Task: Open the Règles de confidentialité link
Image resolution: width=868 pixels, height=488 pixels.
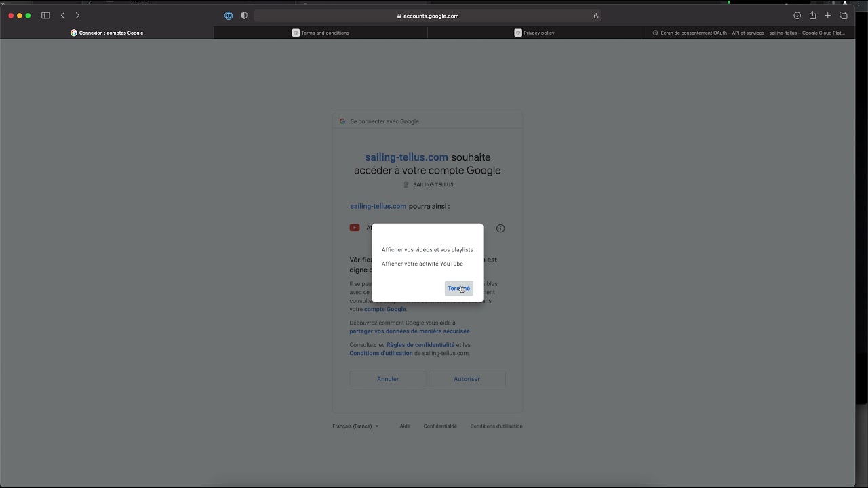Action: (x=420, y=345)
